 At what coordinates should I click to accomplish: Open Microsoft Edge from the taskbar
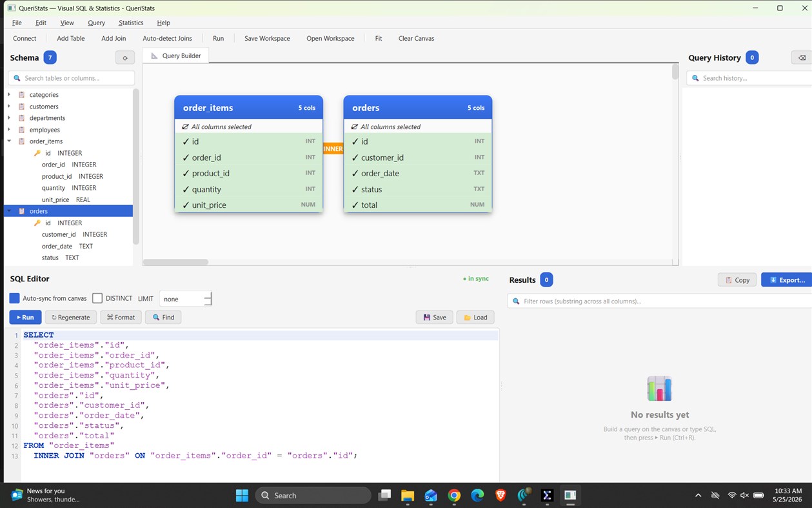click(x=477, y=495)
